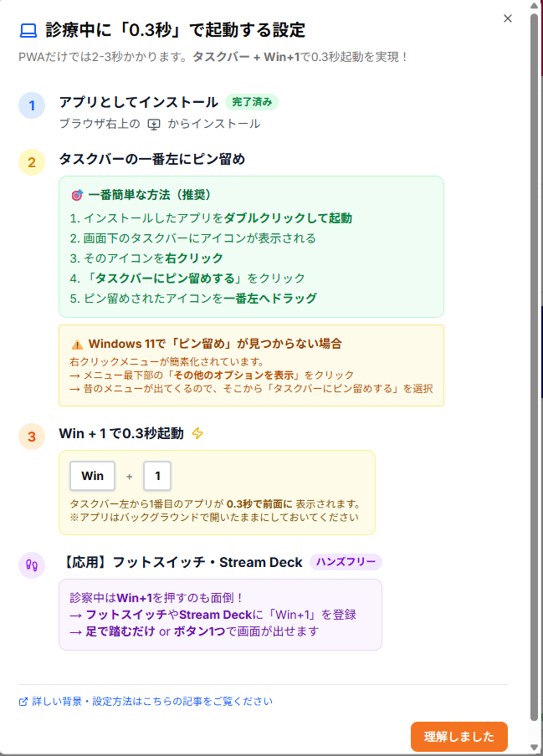Open the 詳しい背景・設定方法 article link
This screenshot has width=543, height=756.
152,702
